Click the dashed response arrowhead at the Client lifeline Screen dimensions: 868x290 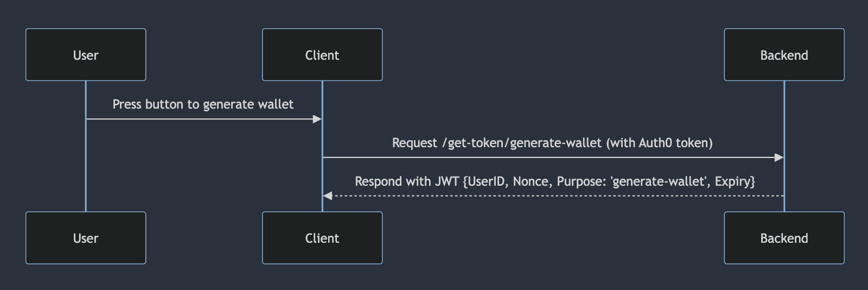click(328, 196)
